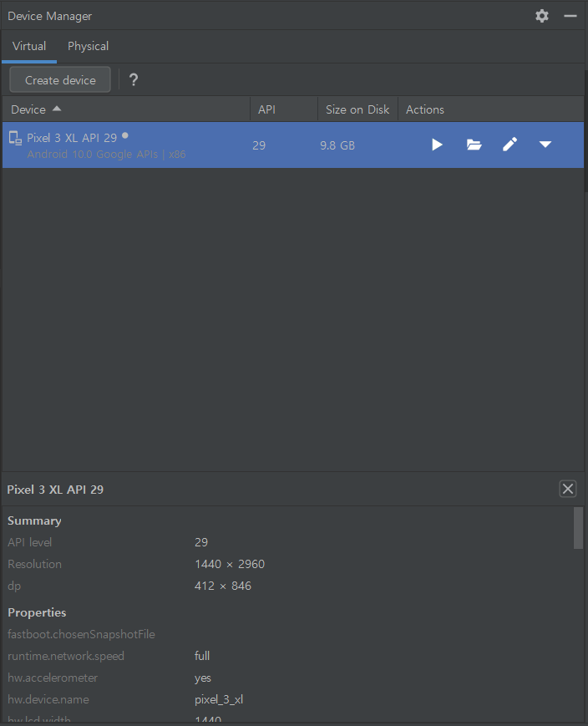588x726 pixels.
Task: Click hw.accelerometer property label
Action: (53, 678)
